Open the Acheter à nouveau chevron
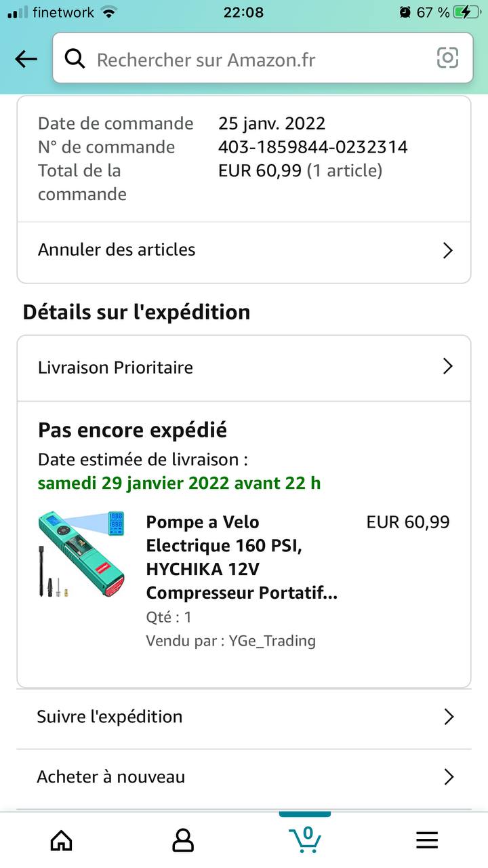Screen dimensions: 488x868 tap(448, 776)
